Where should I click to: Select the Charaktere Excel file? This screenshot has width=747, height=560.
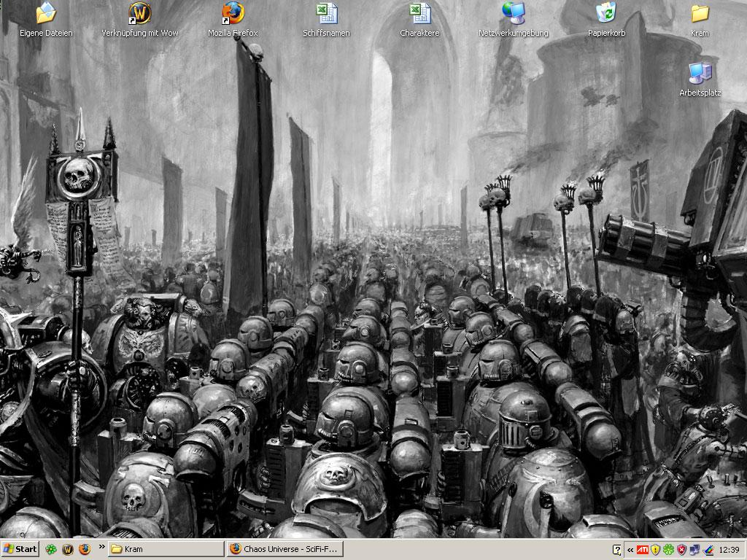point(419,13)
